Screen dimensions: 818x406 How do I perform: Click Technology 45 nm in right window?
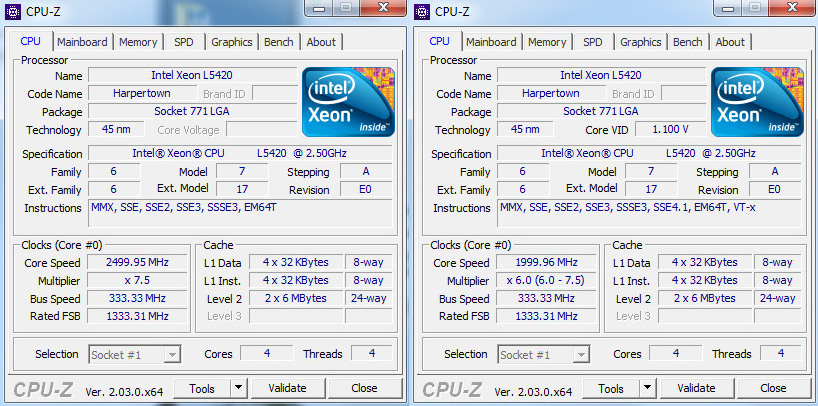pos(524,129)
